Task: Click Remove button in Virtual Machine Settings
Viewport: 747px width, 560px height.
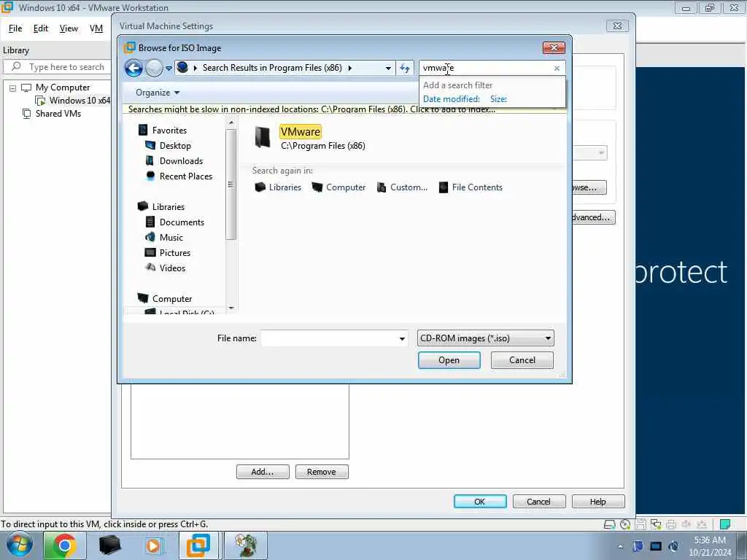Action: (322, 472)
